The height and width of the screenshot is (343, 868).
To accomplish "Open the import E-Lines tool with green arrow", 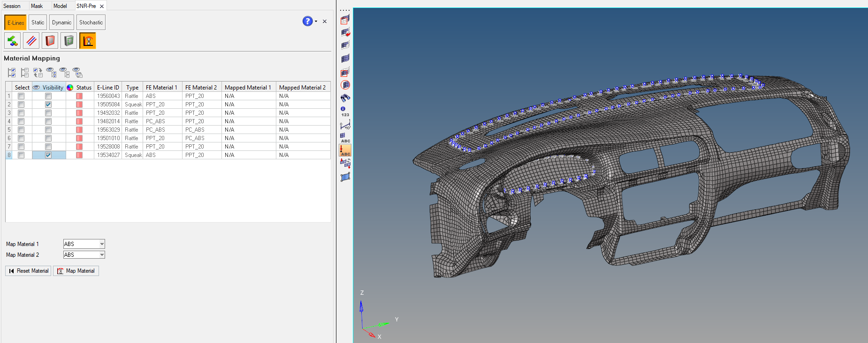I will click(13, 41).
